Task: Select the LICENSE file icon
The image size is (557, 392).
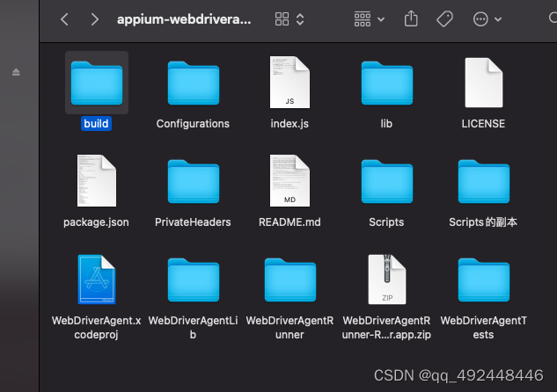Action: (x=484, y=83)
